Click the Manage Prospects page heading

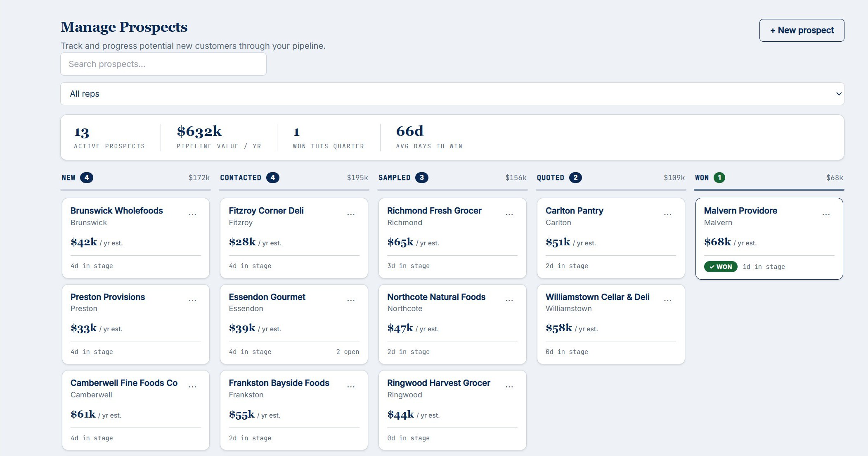[124, 27]
